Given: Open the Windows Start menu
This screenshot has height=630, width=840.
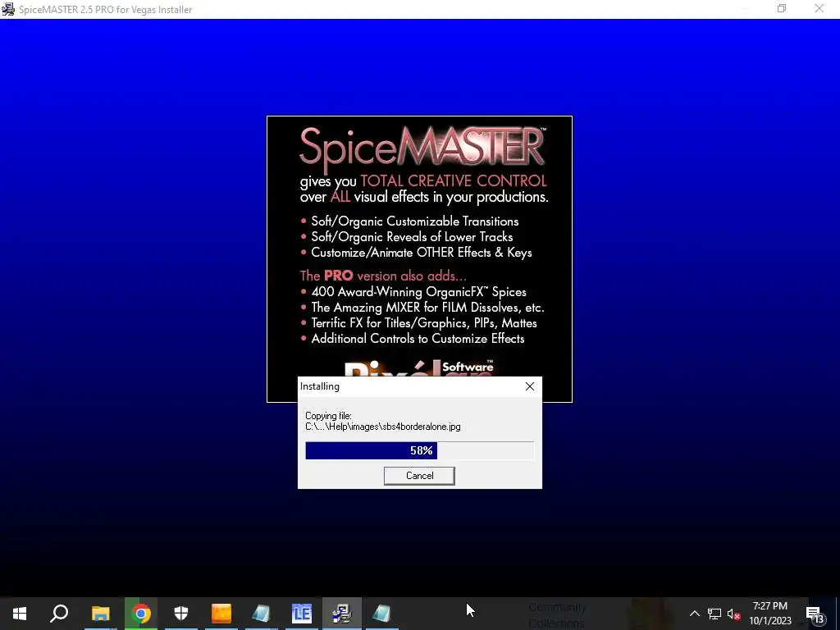Looking at the screenshot, I should coord(20,614).
